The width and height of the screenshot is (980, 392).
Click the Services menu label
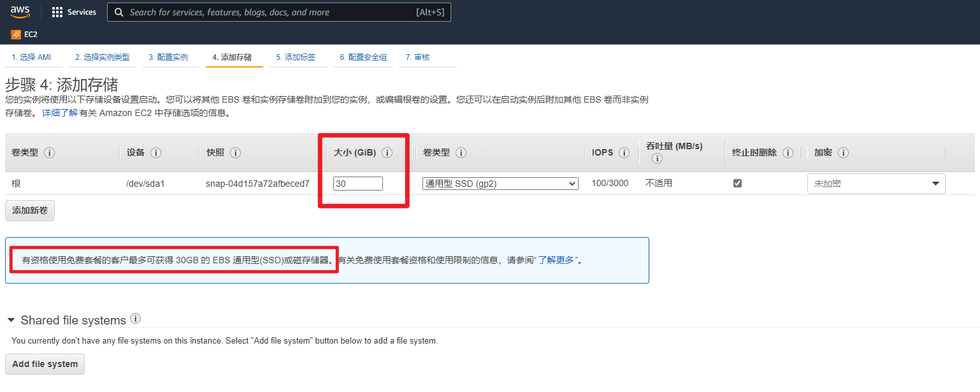coord(82,12)
